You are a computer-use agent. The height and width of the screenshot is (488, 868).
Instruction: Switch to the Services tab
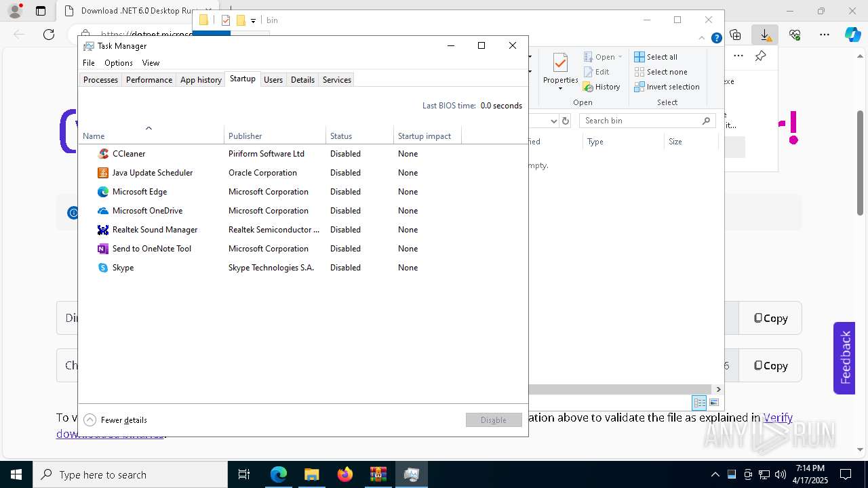pyautogui.click(x=337, y=80)
